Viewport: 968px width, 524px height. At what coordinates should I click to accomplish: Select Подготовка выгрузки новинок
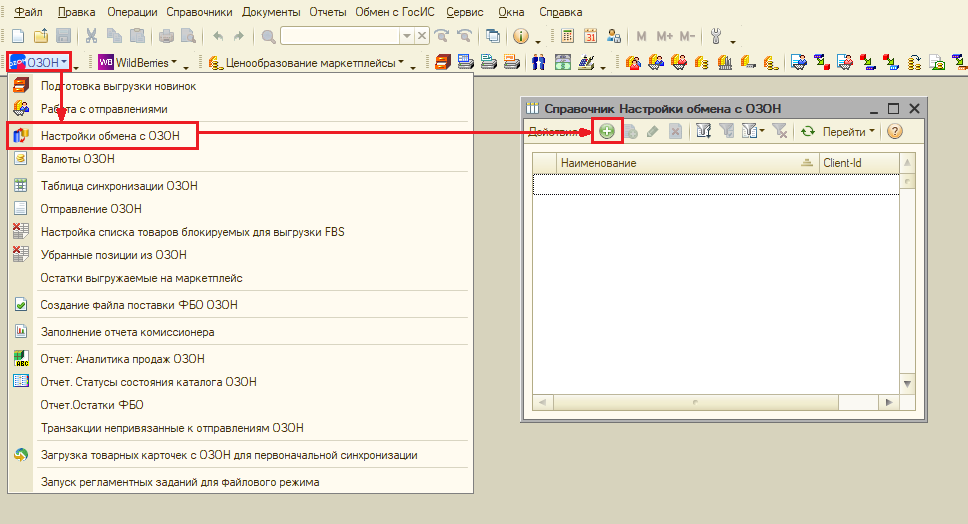pos(240,86)
